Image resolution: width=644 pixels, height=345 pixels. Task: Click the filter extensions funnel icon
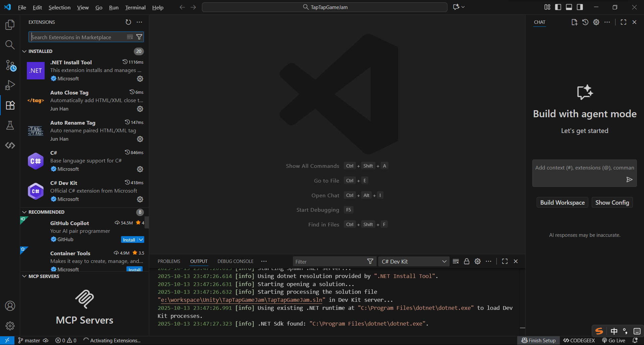[x=139, y=37]
